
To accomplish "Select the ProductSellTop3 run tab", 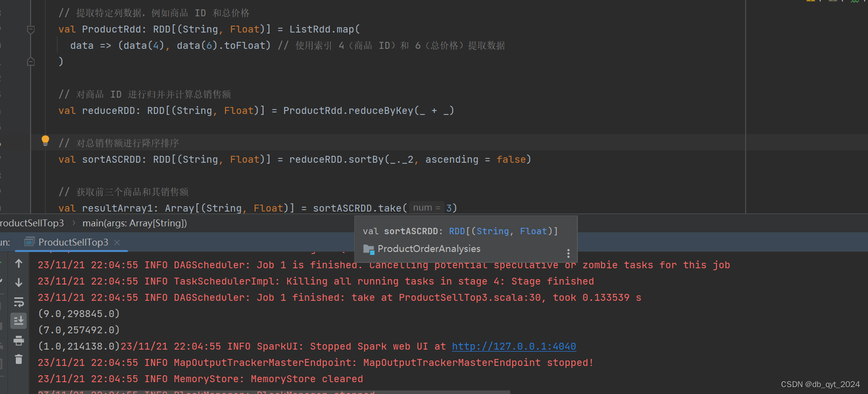I will (x=73, y=242).
